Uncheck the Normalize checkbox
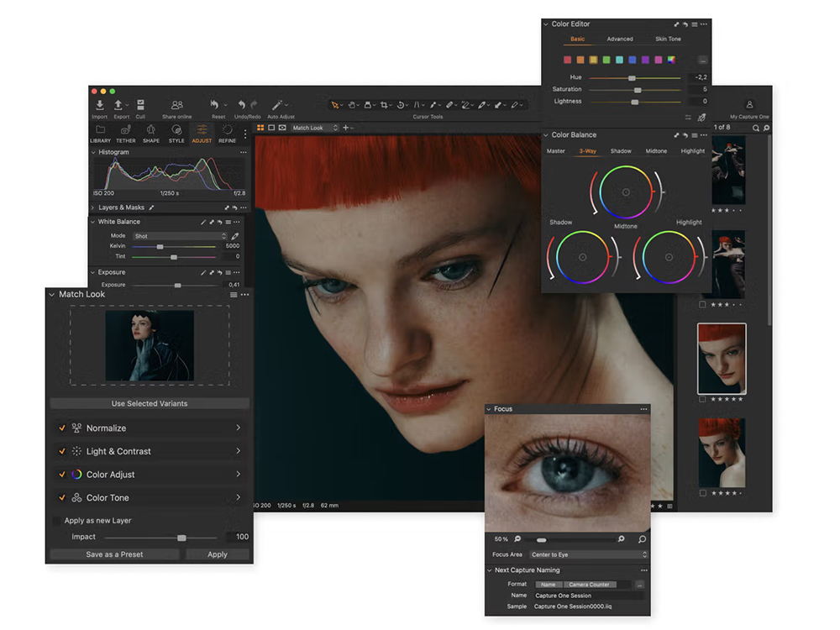The width and height of the screenshot is (840, 630). pyautogui.click(x=61, y=428)
